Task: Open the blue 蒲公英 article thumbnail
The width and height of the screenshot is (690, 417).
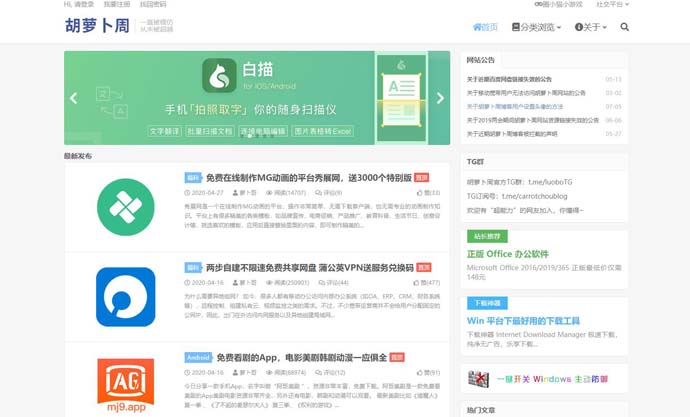Action: 125,297
